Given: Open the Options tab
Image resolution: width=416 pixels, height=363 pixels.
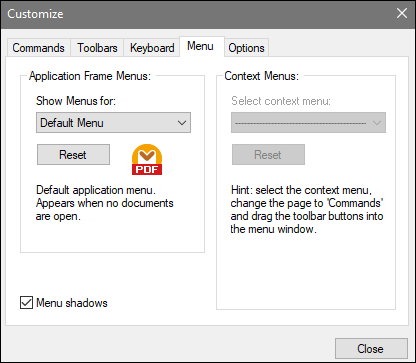Looking at the screenshot, I should [246, 48].
